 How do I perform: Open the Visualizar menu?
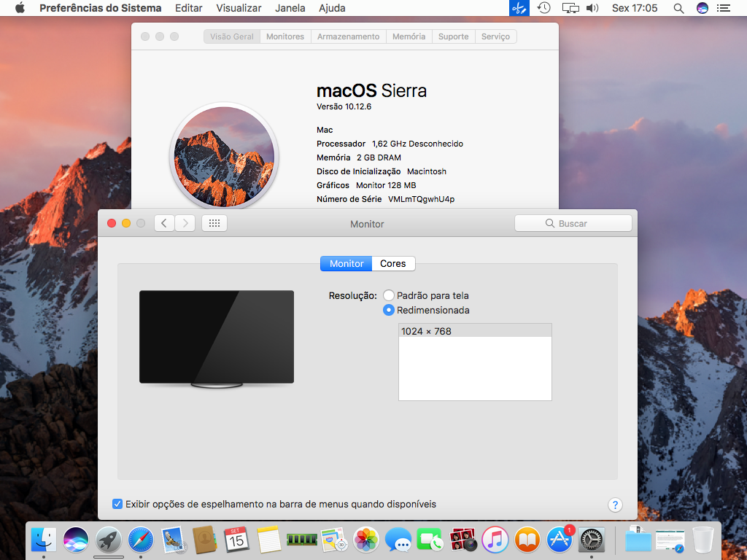tap(239, 8)
